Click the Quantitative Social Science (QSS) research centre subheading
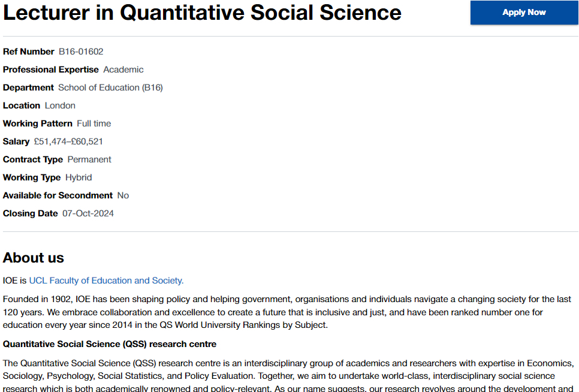579x392 pixels. (x=110, y=344)
